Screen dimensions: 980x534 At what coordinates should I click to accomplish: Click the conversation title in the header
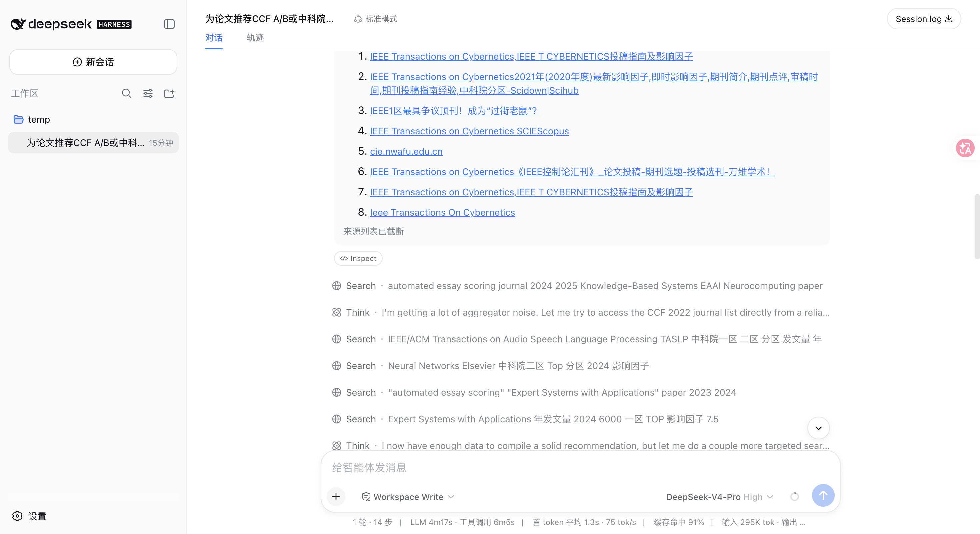pos(269,19)
